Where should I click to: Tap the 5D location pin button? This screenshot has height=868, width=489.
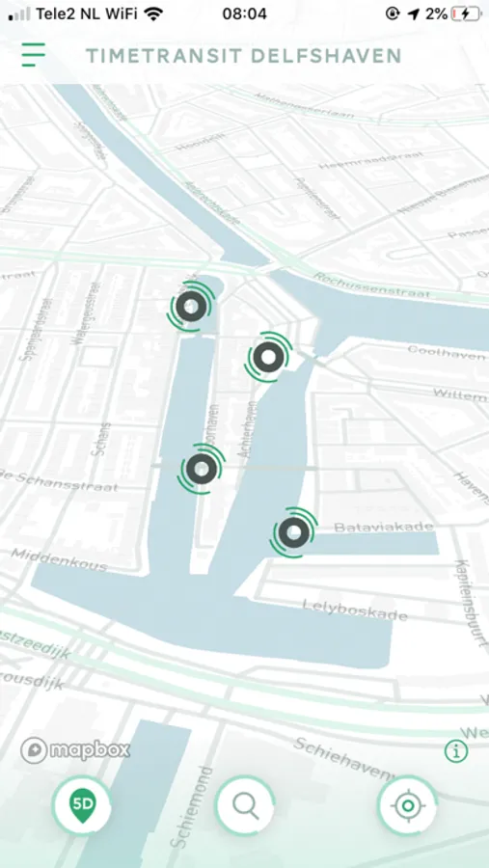[83, 805]
